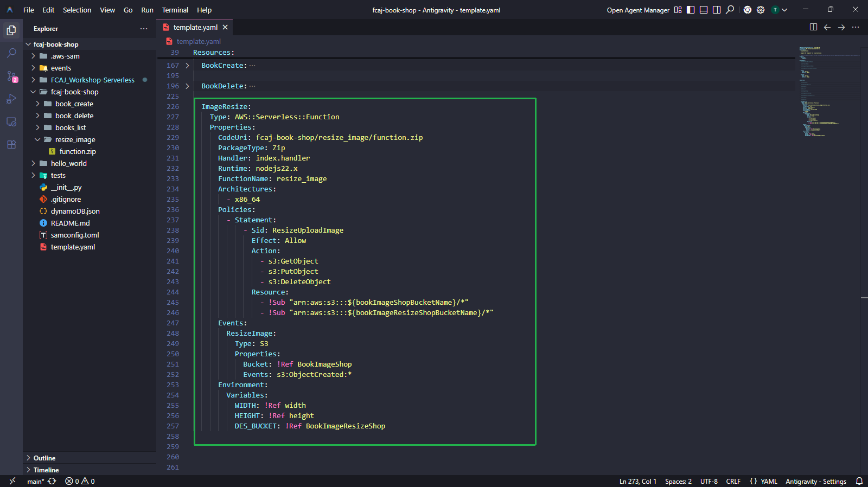Viewport: 868px width, 487px height.
Task: Open Source Control view with badge
Action: pyautogui.click(x=11, y=76)
